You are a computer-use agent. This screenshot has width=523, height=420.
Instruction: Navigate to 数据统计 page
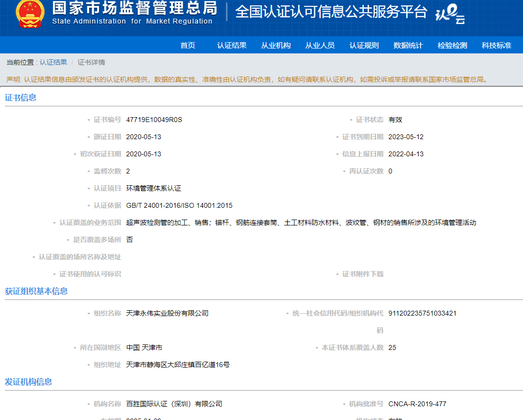408,46
